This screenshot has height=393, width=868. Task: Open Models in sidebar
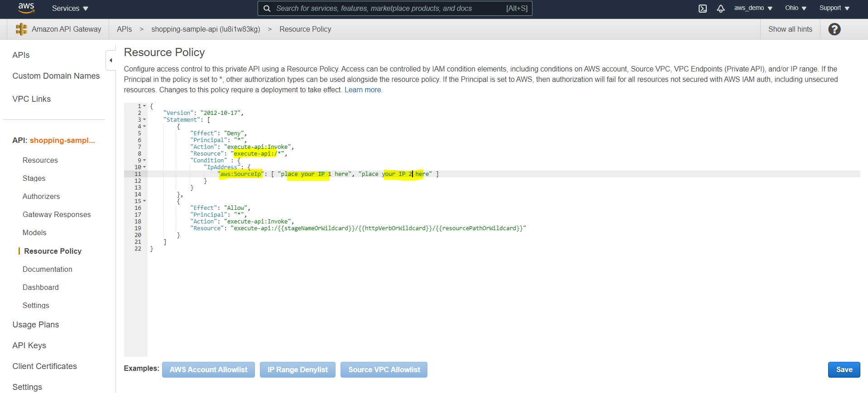tap(34, 233)
